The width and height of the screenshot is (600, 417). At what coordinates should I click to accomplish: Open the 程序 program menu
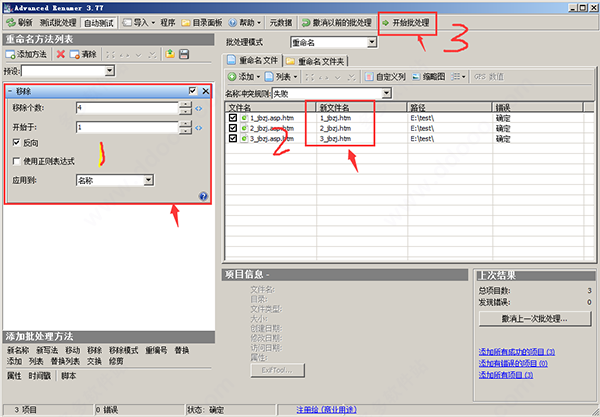pyautogui.click(x=168, y=23)
